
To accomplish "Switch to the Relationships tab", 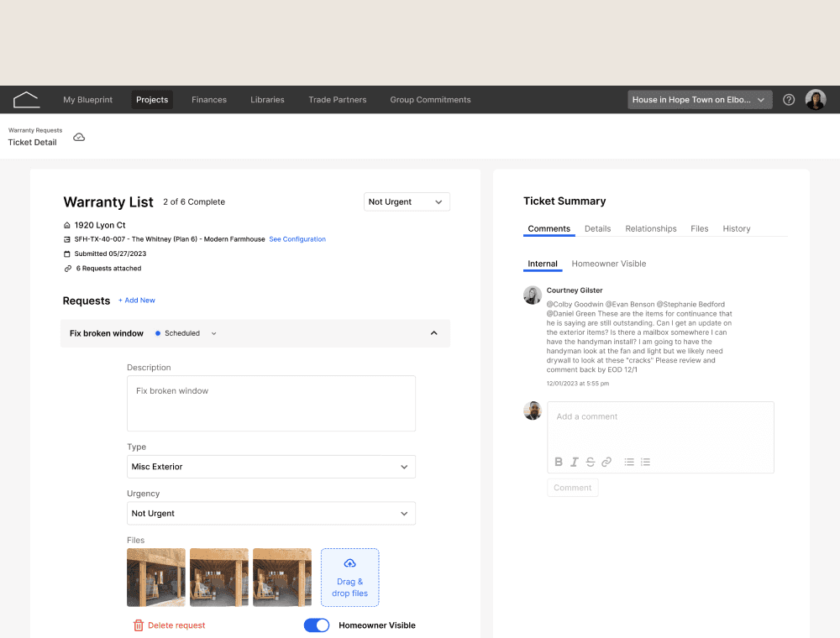I will click(x=650, y=229).
